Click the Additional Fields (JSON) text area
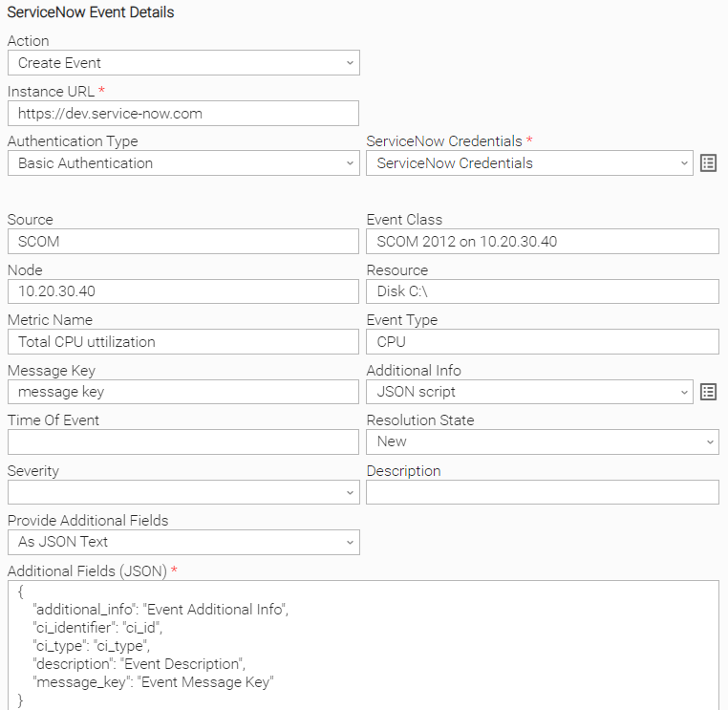Screen dimensions: 728x710 click(363, 645)
